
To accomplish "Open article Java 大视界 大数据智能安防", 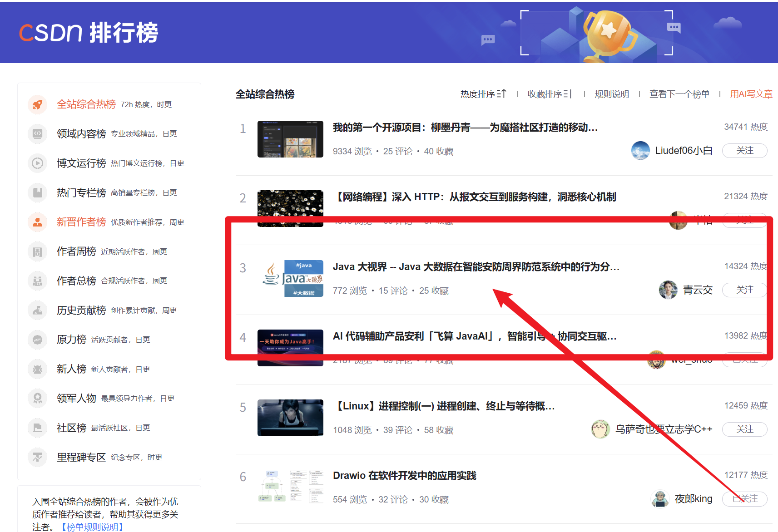I will [x=476, y=267].
